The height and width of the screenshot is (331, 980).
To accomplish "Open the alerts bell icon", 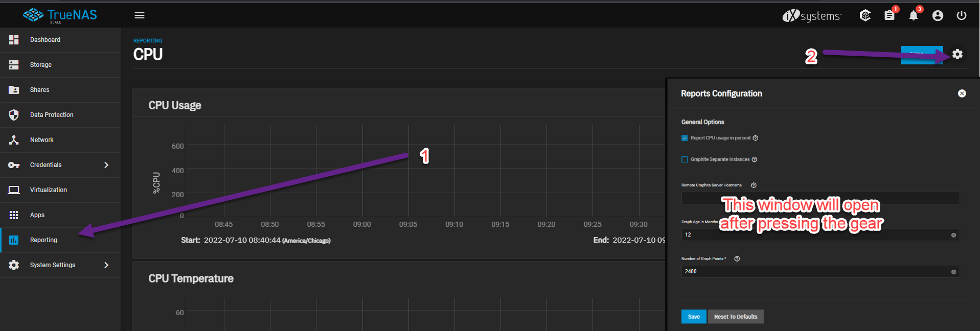I will click(914, 15).
